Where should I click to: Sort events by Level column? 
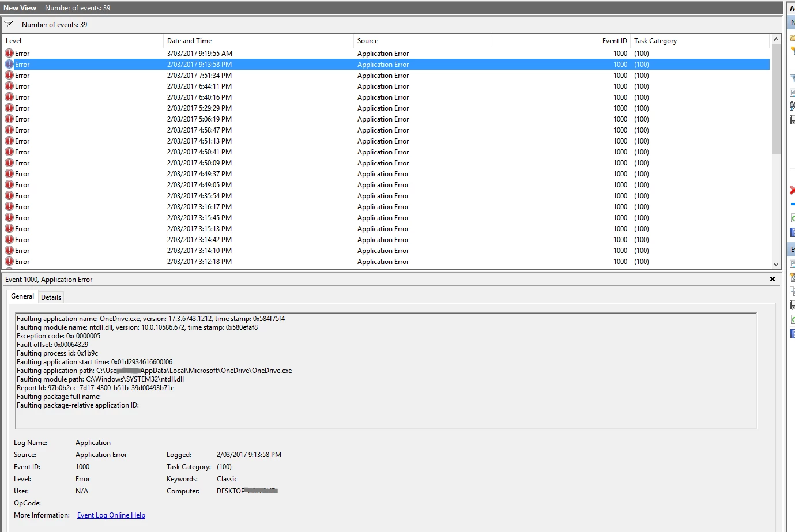[83, 41]
